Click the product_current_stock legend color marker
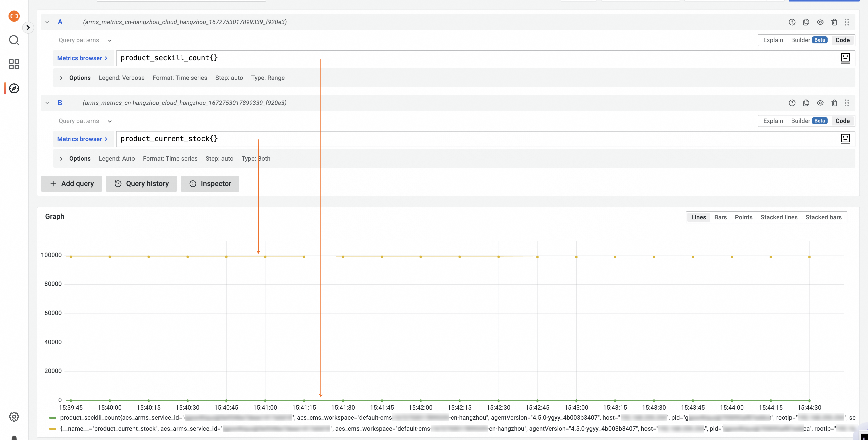Viewport: 868px width, 440px height. pyautogui.click(x=53, y=429)
